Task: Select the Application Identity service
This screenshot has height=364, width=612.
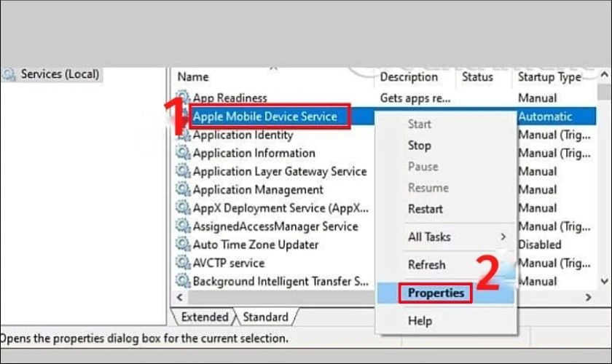Action: coord(243,135)
